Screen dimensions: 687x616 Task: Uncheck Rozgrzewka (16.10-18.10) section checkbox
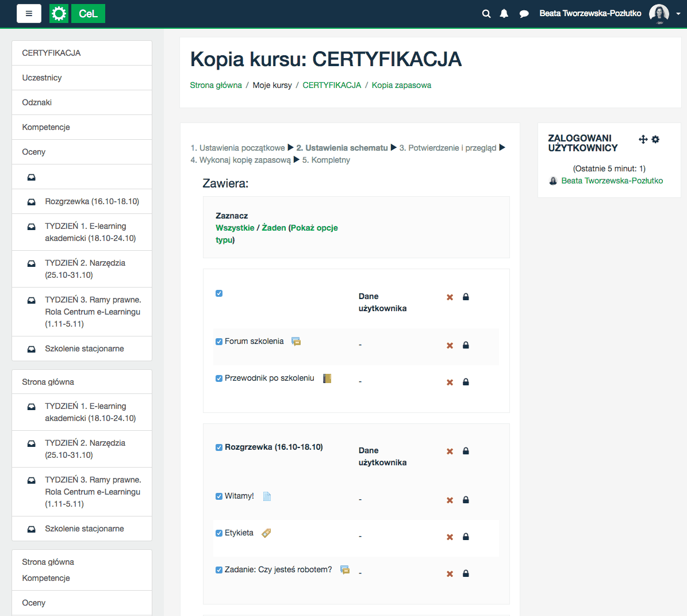[x=219, y=447]
